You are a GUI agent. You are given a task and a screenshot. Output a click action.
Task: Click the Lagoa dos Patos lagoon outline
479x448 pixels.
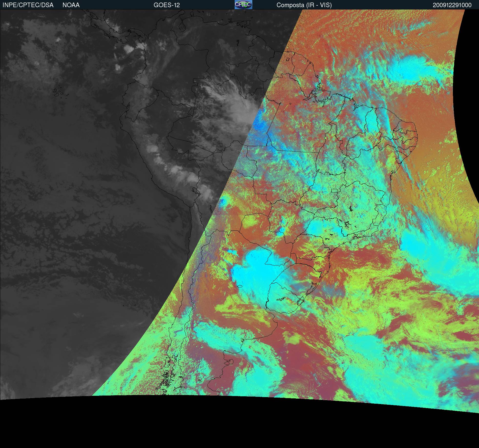(311, 290)
